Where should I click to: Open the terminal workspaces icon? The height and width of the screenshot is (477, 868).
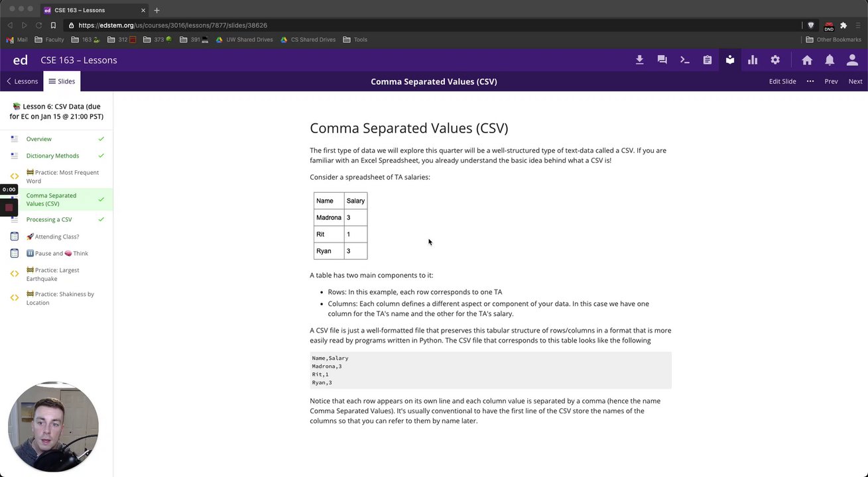tap(685, 60)
